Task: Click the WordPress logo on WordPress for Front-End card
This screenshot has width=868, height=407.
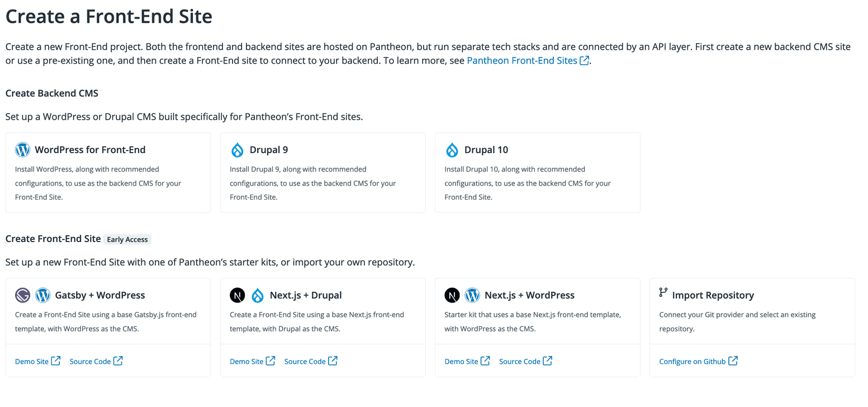Action: coord(22,149)
